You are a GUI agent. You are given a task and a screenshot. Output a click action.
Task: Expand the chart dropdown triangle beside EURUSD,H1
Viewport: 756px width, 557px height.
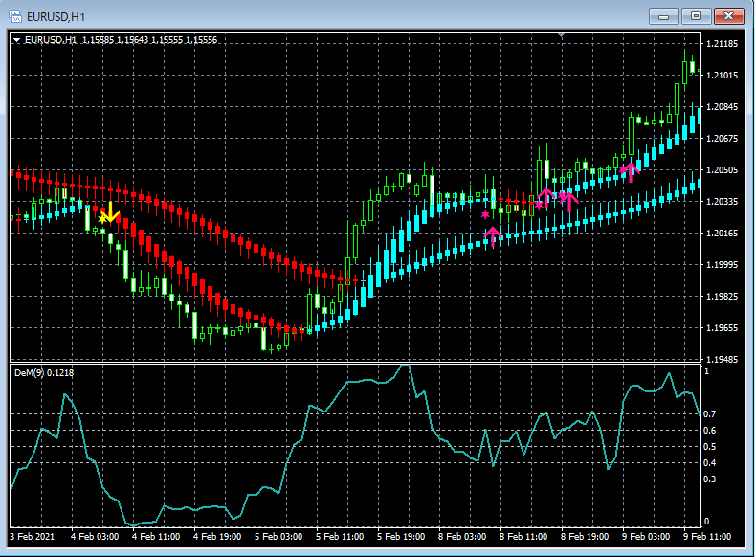[17, 40]
